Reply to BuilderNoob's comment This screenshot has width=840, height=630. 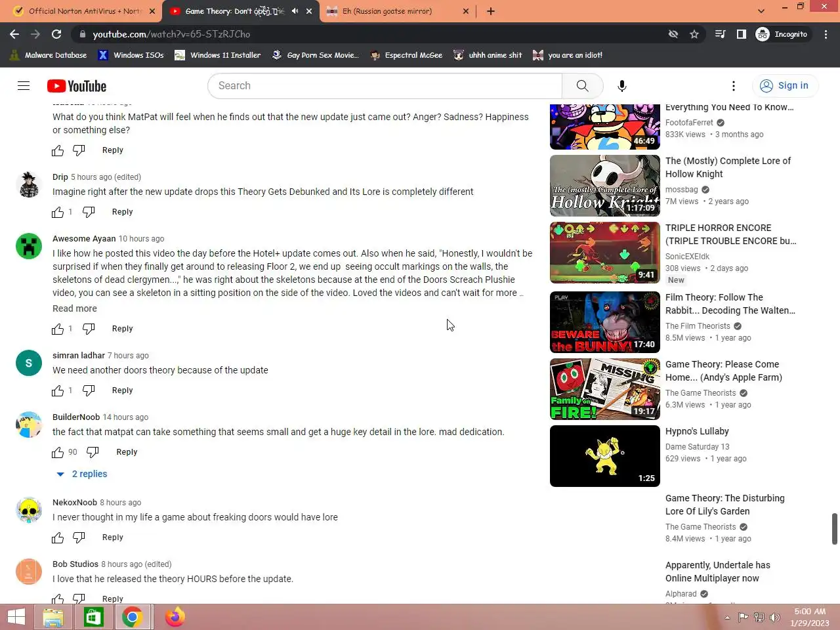pyautogui.click(x=127, y=452)
